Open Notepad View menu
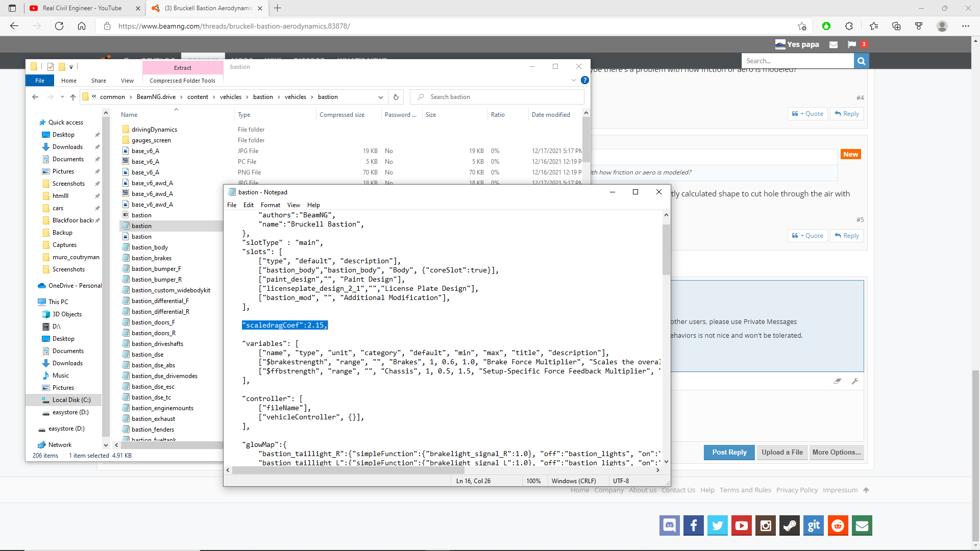The image size is (980, 551). click(x=293, y=205)
